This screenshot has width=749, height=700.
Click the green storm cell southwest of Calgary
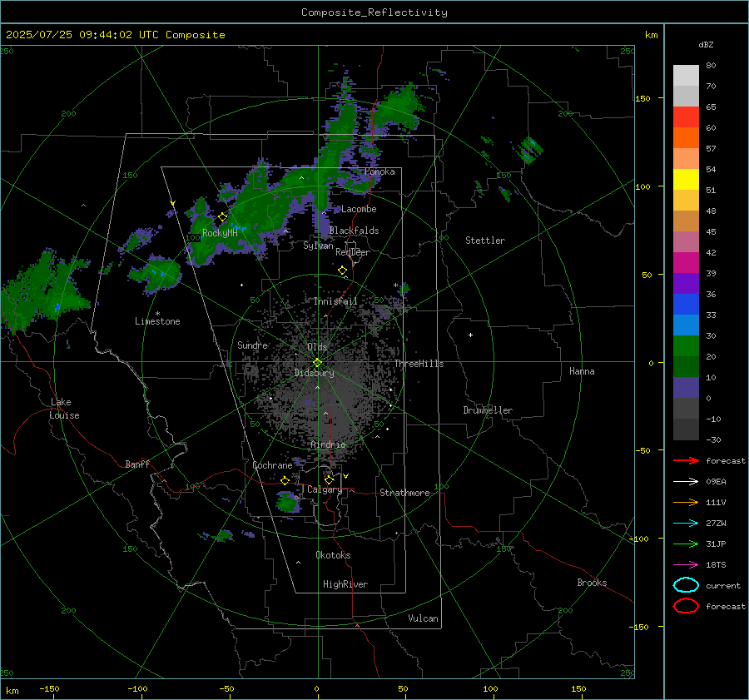[288, 502]
